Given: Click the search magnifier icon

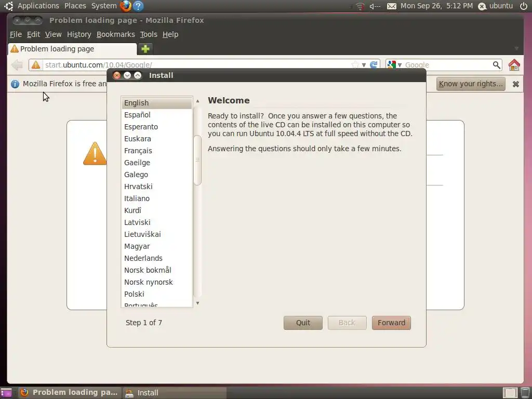Looking at the screenshot, I should point(496,65).
